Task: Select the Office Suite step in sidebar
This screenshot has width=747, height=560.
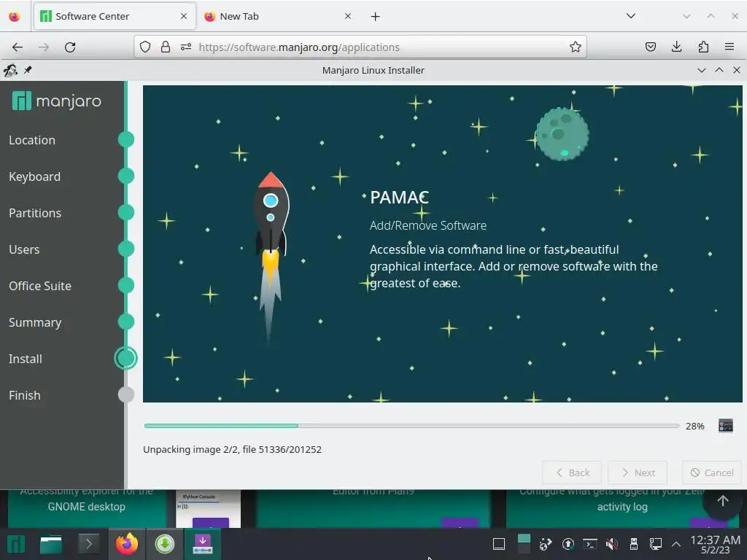Action: pos(40,286)
